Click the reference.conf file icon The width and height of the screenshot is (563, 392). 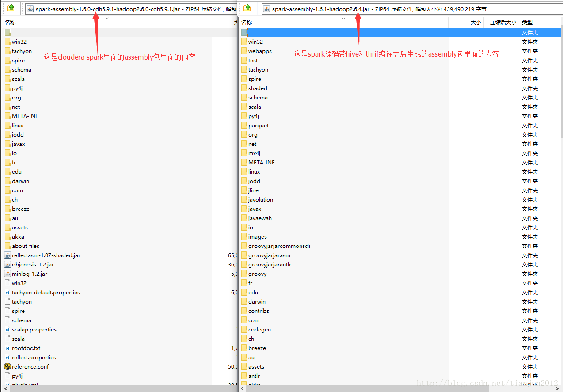click(x=8, y=366)
